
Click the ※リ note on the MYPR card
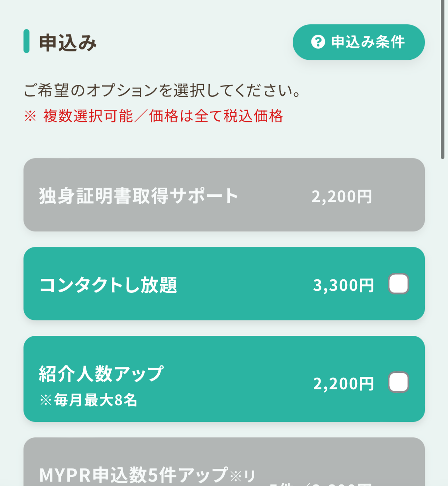pos(243,476)
